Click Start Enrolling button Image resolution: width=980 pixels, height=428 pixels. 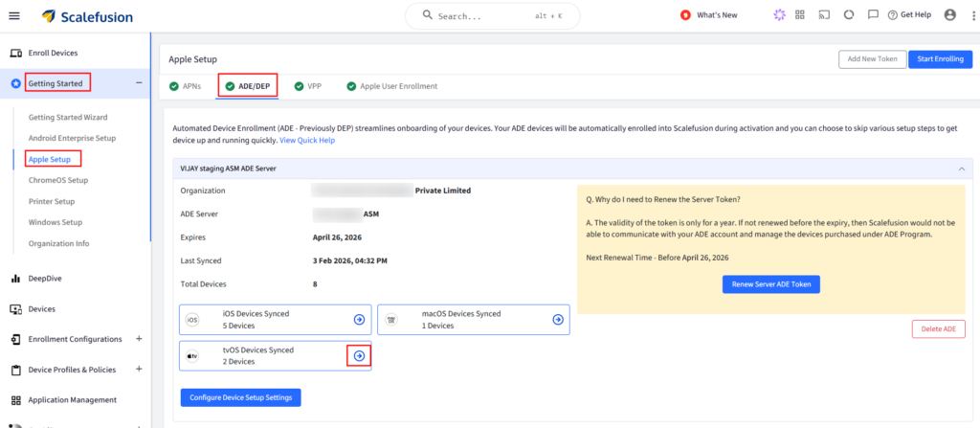[940, 58]
